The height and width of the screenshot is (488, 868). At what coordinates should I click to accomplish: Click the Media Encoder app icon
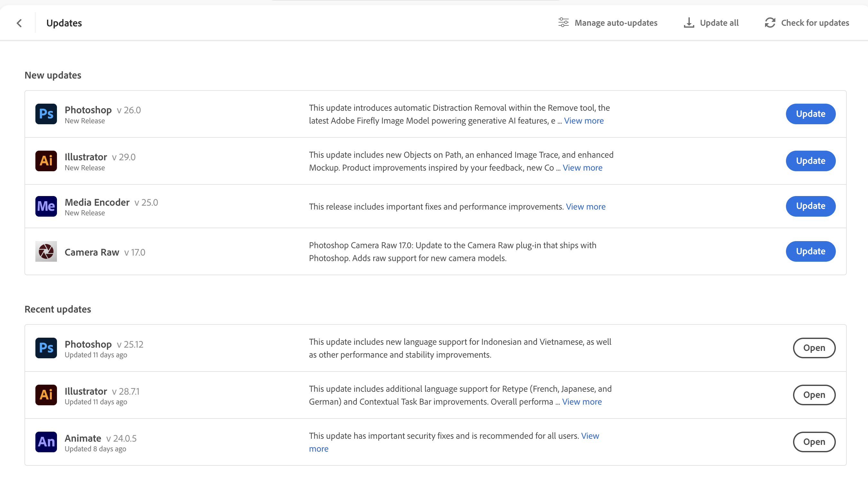tap(47, 206)
